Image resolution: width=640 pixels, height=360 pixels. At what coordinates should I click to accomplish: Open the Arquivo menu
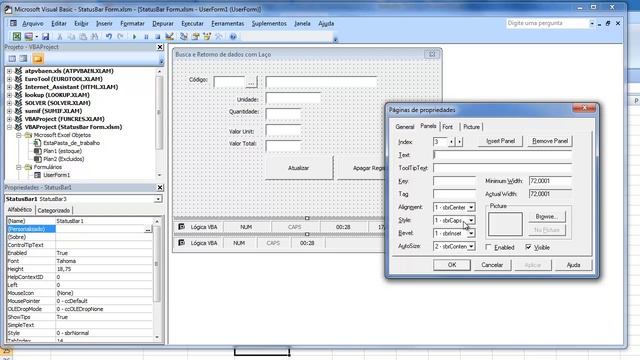pyautogui.click(x=33, y=24)
